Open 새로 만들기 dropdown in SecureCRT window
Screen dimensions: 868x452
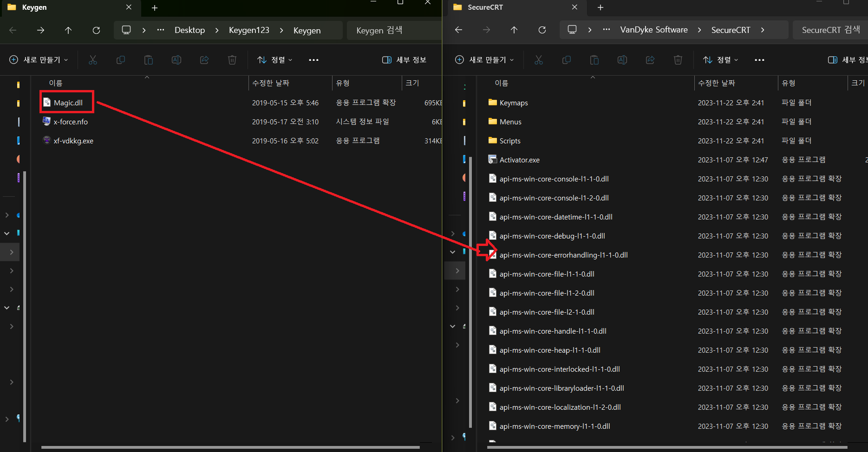[x=485, y=60]
